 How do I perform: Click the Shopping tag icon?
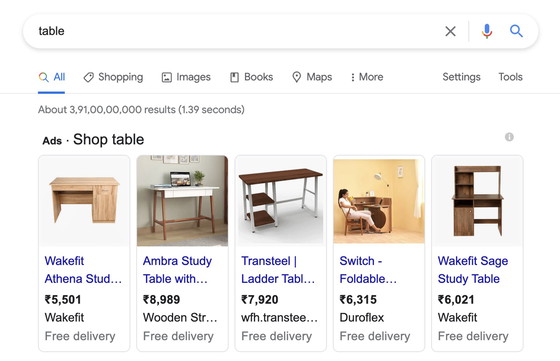tap(88, 77)
